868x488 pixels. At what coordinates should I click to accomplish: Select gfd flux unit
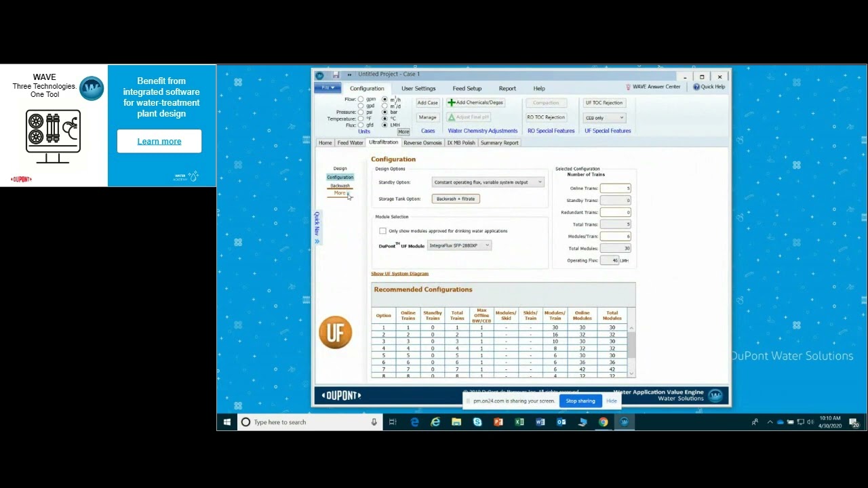click(361, 125)
